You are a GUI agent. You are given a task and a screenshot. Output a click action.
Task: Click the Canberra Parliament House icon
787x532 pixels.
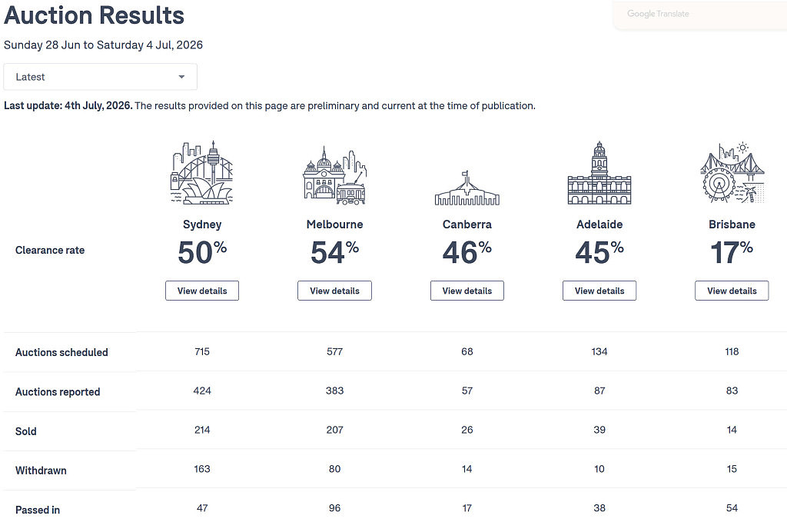click(467, 188)
